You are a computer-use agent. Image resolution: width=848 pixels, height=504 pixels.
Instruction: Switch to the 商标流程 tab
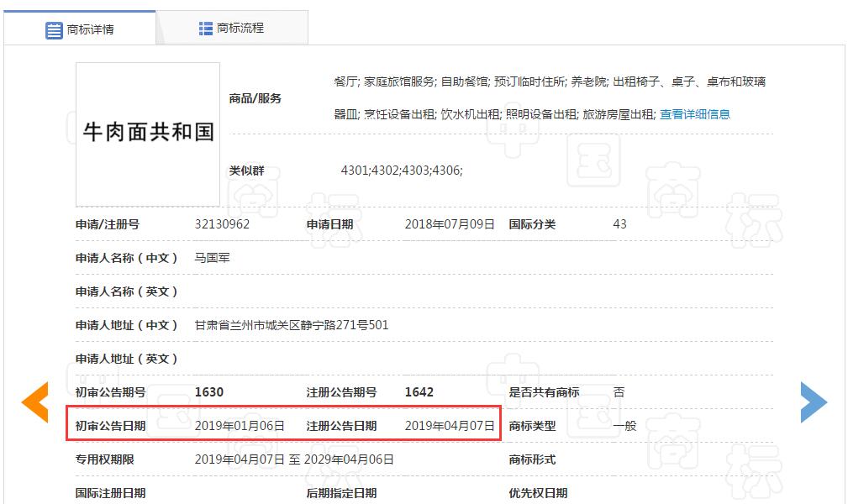coord(232,29)
